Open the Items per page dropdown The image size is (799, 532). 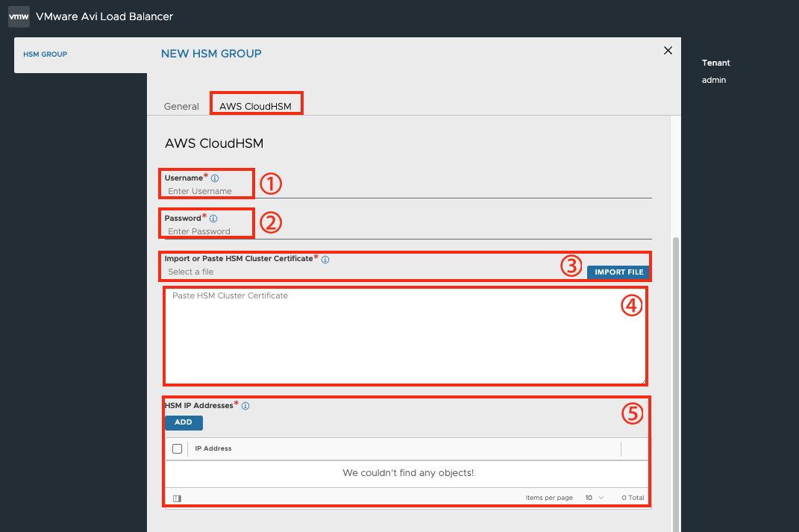pos(594,498)
